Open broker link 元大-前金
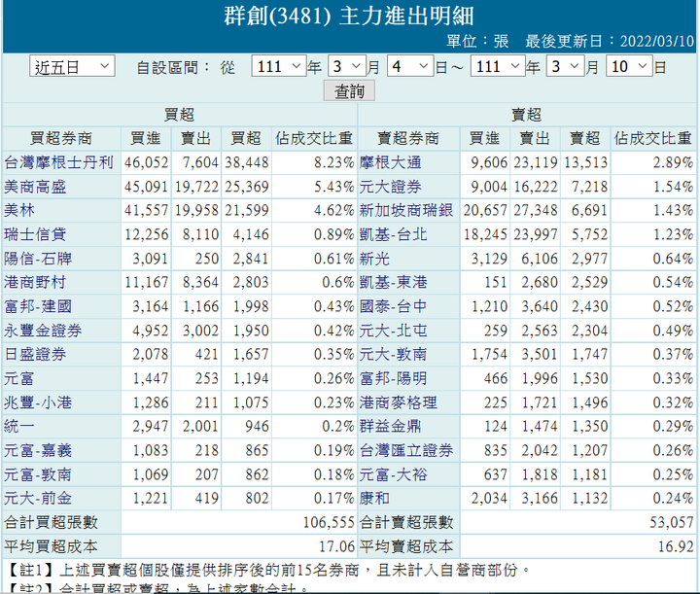700x594 pixels. point(38,498)
